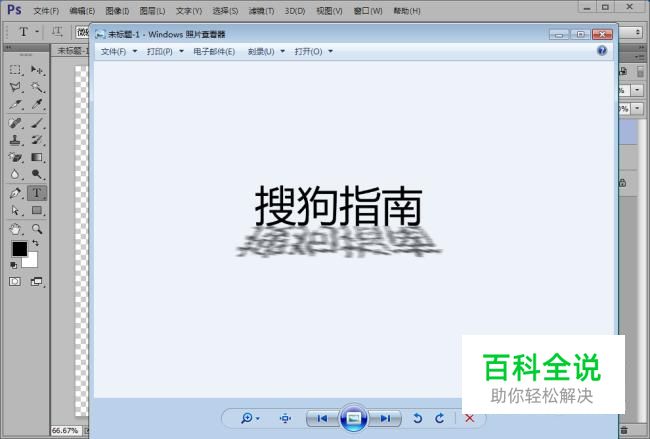Screen dimensions: 650x439
Task: Click 电子邮件(E) in Photo Viewer
Action: (214, 51)
